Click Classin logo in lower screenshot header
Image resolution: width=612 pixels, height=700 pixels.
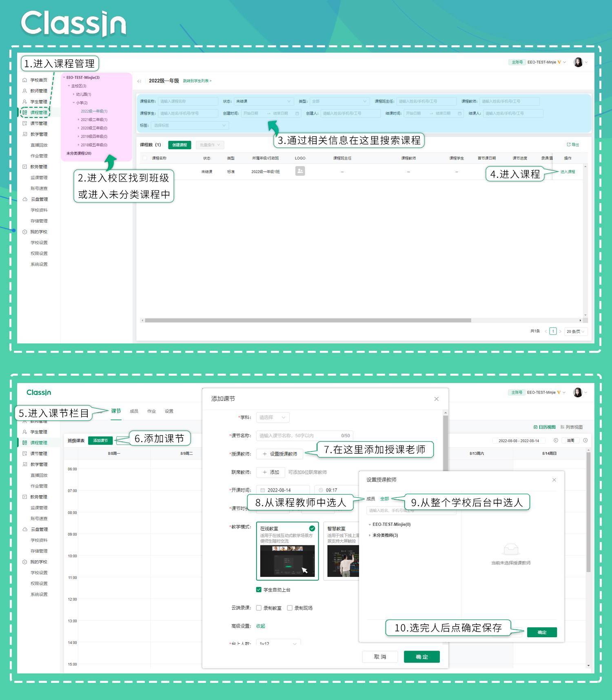tap(39, 392)
